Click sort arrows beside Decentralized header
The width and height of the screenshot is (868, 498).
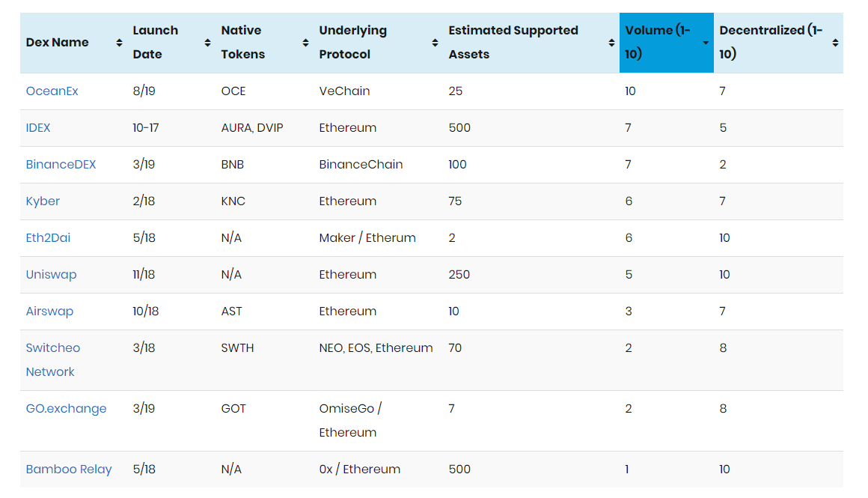pos(835,43)
